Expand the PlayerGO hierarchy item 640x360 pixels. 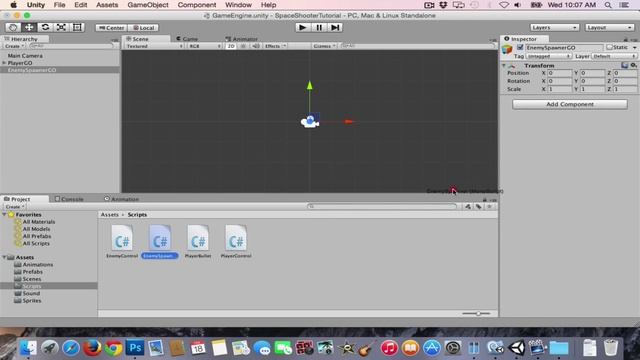click(x=4, y=63)
